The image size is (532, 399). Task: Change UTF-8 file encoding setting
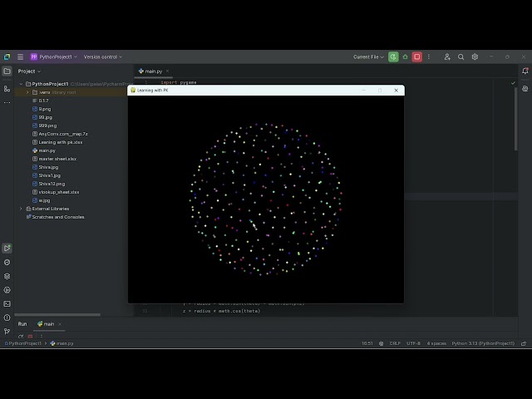pyautogui.click(x=414, y=343)
